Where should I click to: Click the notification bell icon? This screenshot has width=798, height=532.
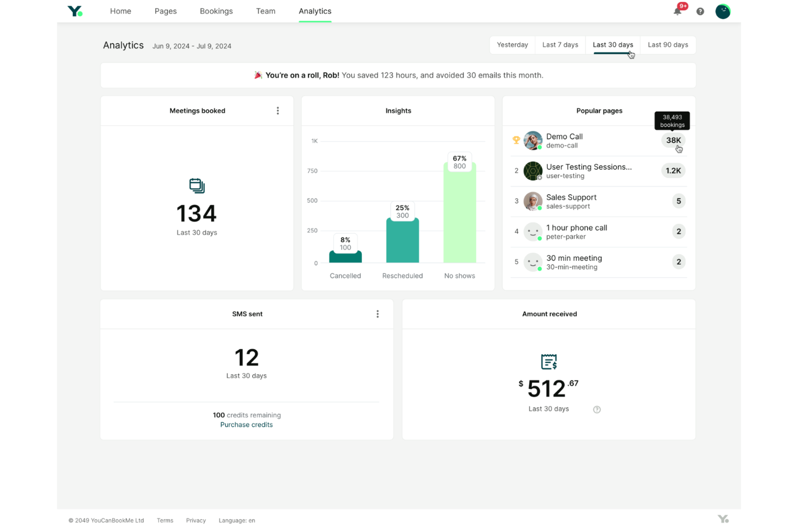coord(677,11)
